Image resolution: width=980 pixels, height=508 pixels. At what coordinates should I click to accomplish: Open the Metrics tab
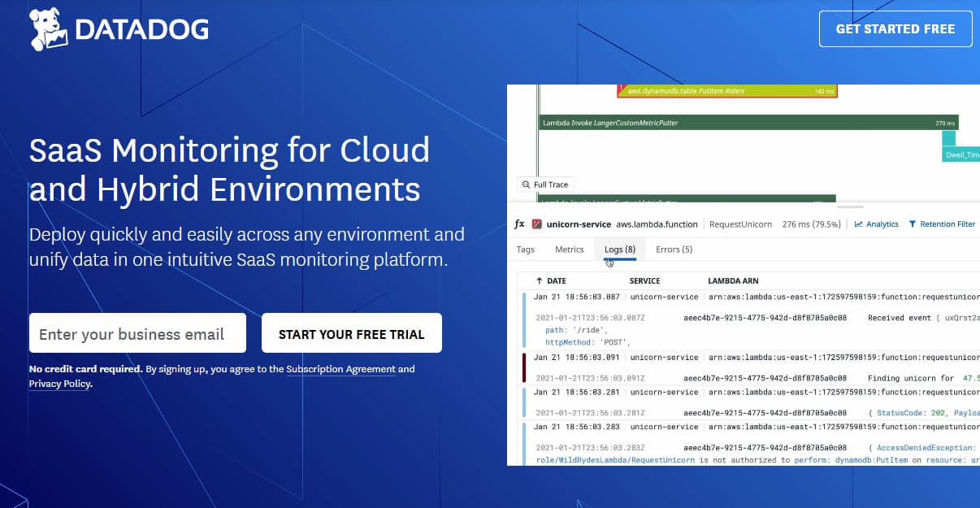(569, 250)
